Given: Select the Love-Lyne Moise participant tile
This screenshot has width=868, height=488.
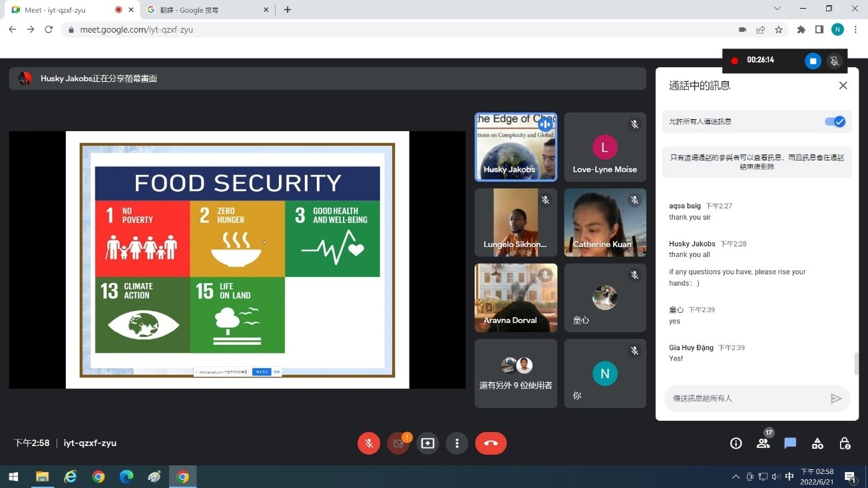Looking at the screenshot, I should 605,147.
